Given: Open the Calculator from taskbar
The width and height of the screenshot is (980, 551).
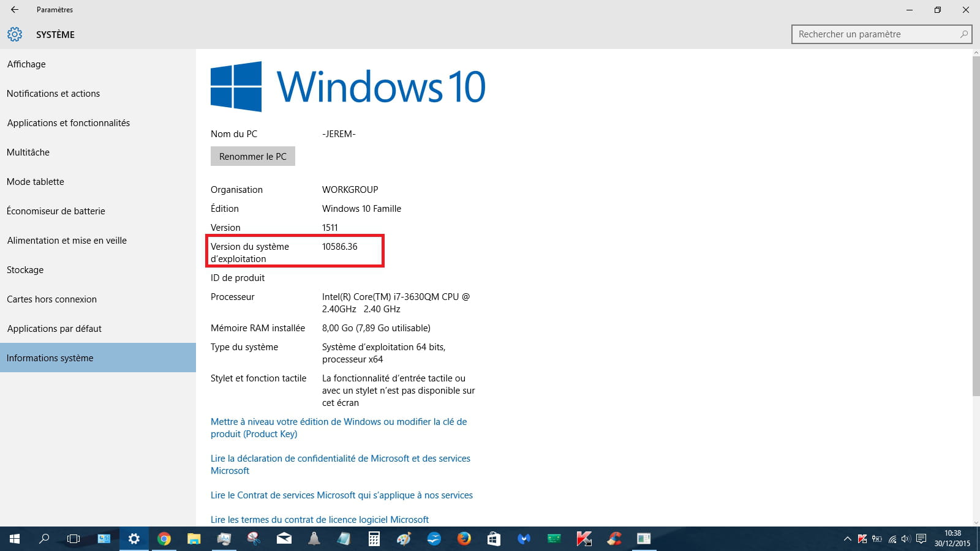Looking at the screenshot, I should pyautogui.click(x=374, y=539).
